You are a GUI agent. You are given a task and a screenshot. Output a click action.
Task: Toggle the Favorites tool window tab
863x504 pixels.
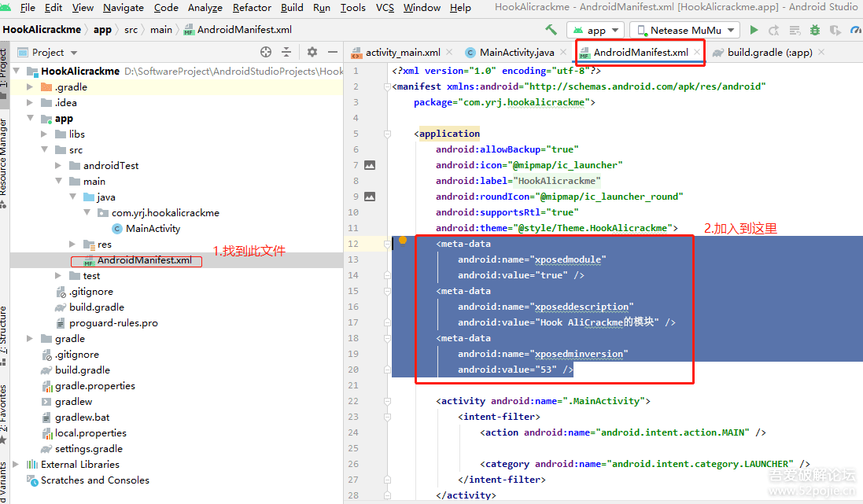pos(4,414)
